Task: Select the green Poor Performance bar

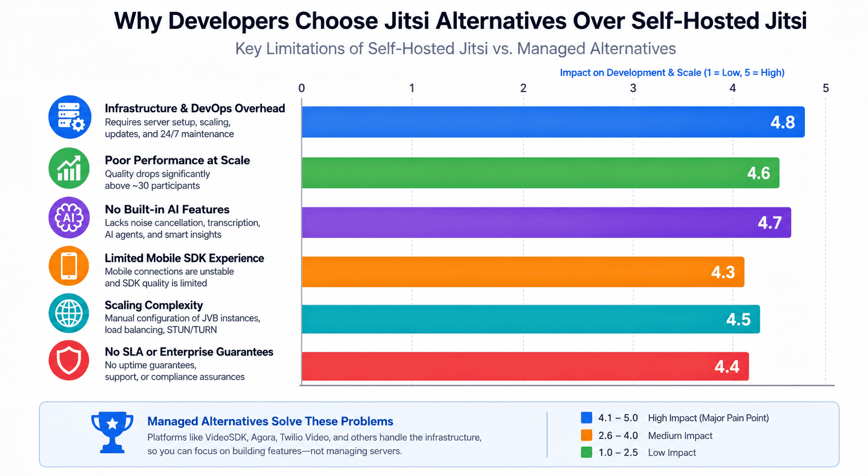Action: point(540,173)
